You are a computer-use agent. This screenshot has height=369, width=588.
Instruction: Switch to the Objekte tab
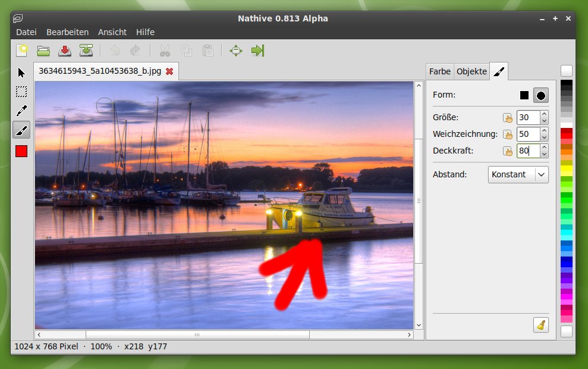(471, 71)
